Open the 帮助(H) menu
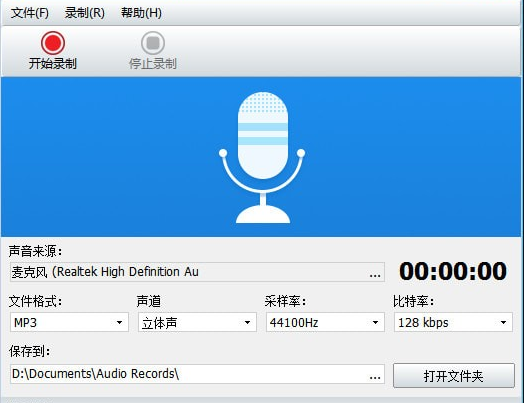The image size is (524, 403). click(141, 13)
